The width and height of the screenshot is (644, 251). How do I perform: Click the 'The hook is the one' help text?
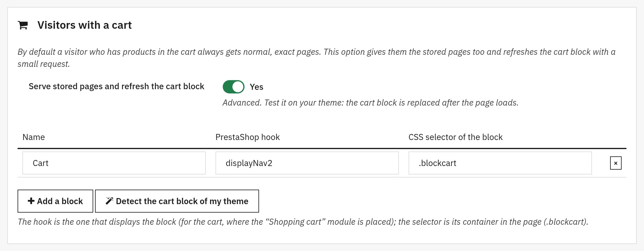[x=303, y=222]
